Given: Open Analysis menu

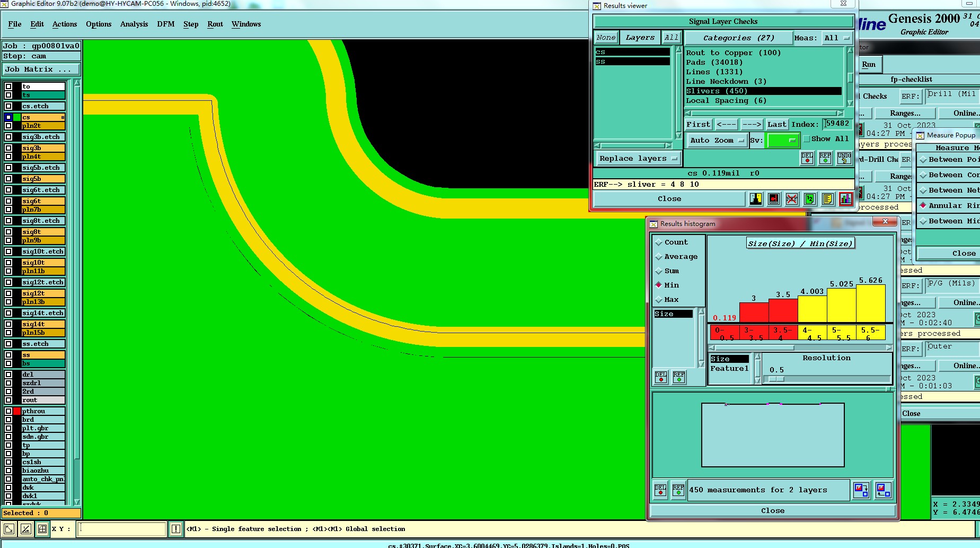Looking at the screenshot, I should [x=134, y=24].
